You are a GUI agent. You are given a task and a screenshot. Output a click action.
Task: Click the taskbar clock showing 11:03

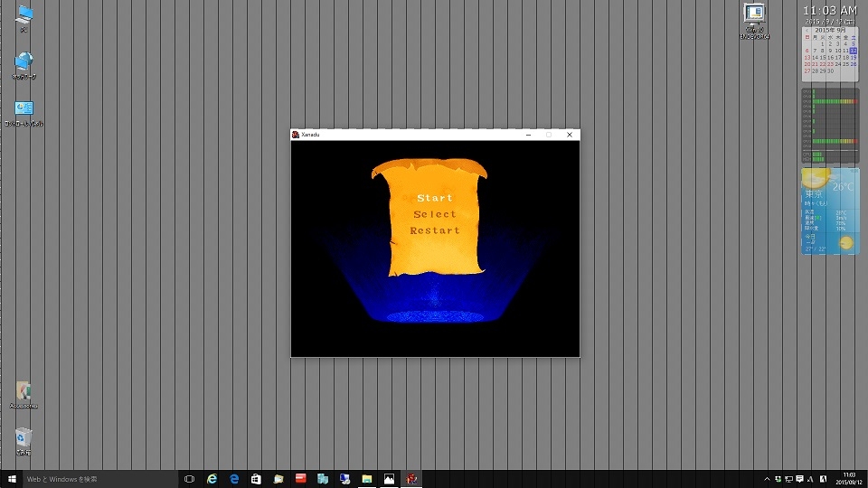[x=849, y=479]
